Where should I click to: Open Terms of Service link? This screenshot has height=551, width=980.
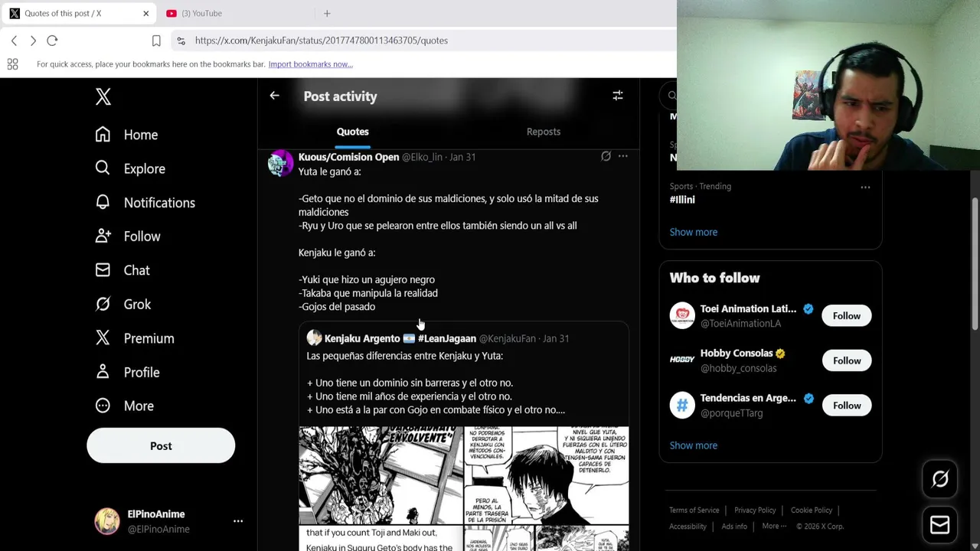click(x=694, y=510)
